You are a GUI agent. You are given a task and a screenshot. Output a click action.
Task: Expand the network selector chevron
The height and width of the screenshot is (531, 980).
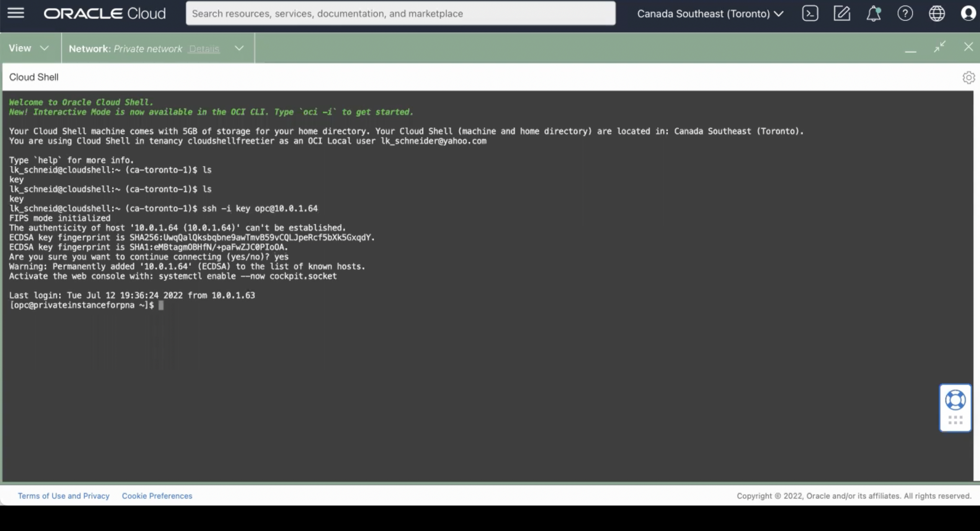(238, 48)
